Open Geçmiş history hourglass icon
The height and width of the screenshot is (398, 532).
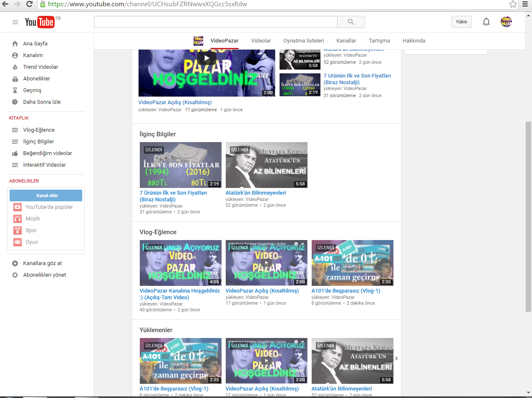15,90
